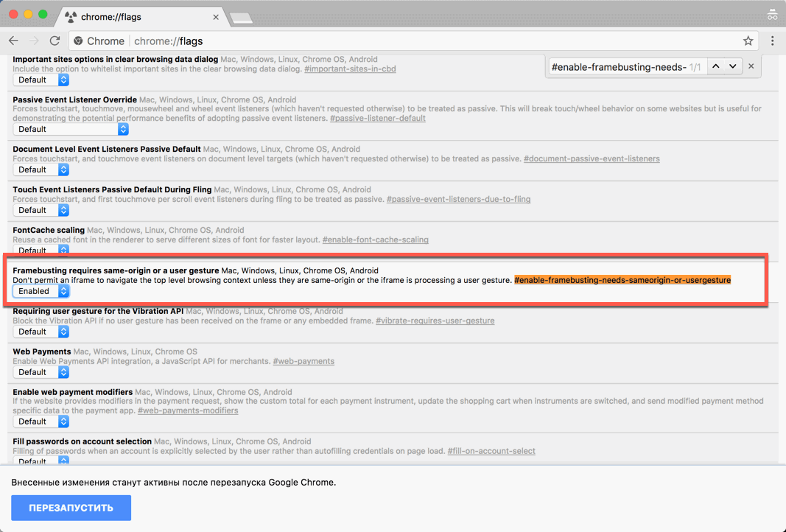Open Touch Event Listeners During Fling dropdown
The width and height of the screenshot is (786, 532).
[41, 210]
